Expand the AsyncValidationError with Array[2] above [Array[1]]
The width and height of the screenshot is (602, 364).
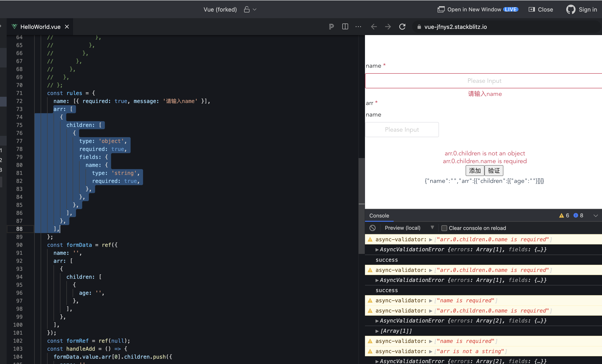377,321
